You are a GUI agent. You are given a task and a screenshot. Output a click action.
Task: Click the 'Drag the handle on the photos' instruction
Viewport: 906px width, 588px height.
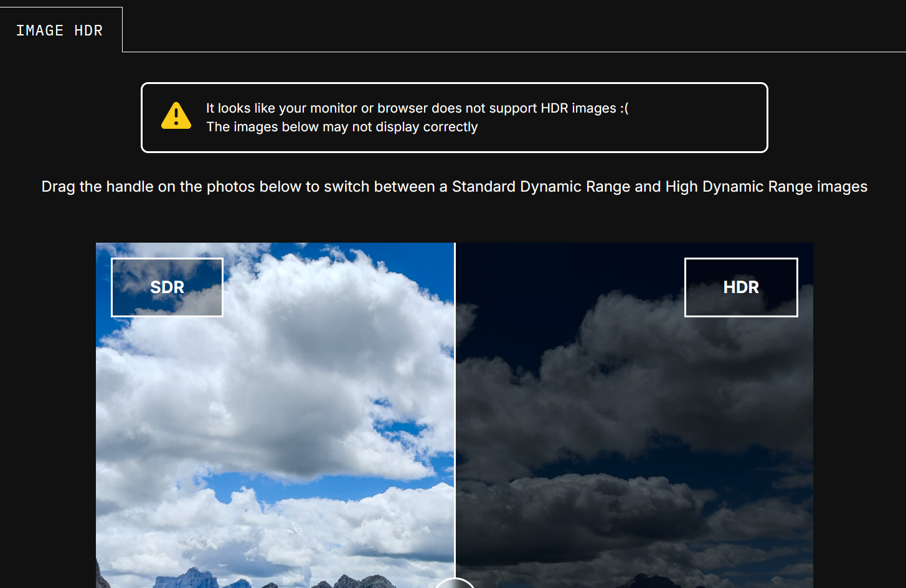[454, 187]
